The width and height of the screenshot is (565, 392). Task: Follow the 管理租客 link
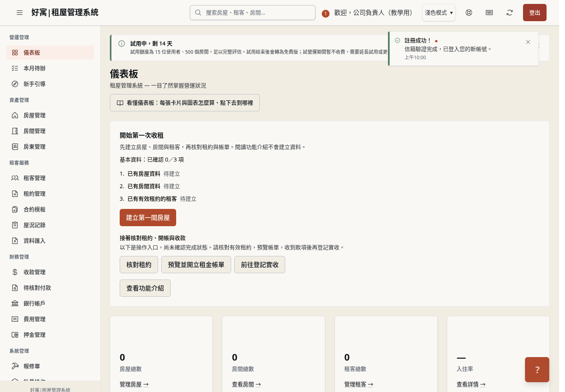pos(359,384)
